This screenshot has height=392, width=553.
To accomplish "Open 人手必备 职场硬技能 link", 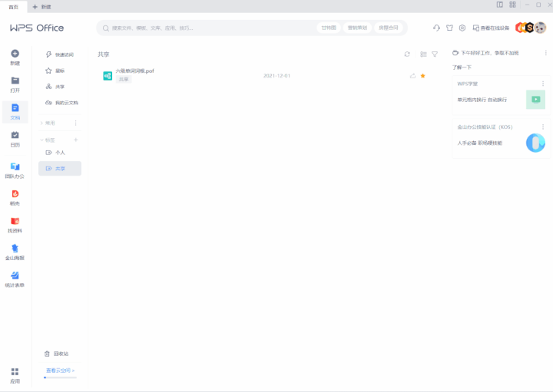I will (x=479, y=143).
